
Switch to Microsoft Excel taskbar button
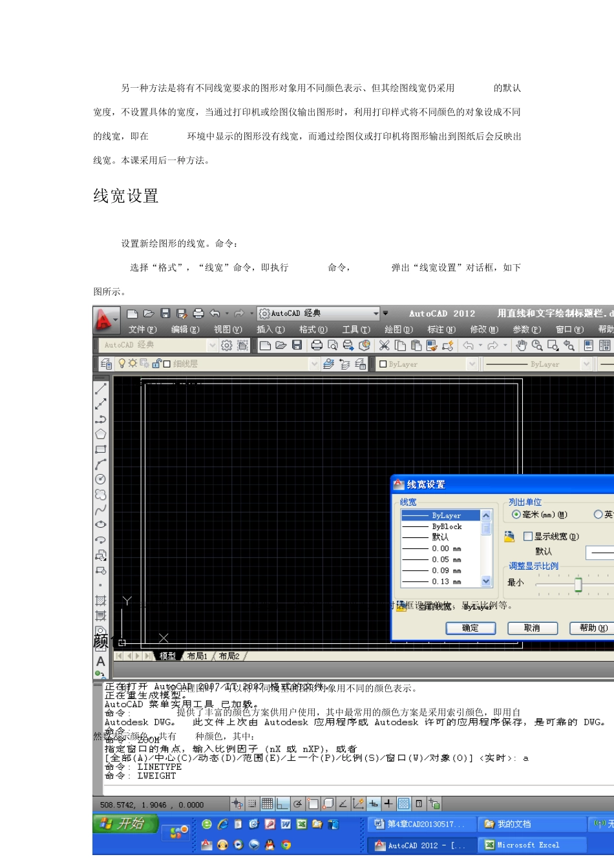click(533, 845)
